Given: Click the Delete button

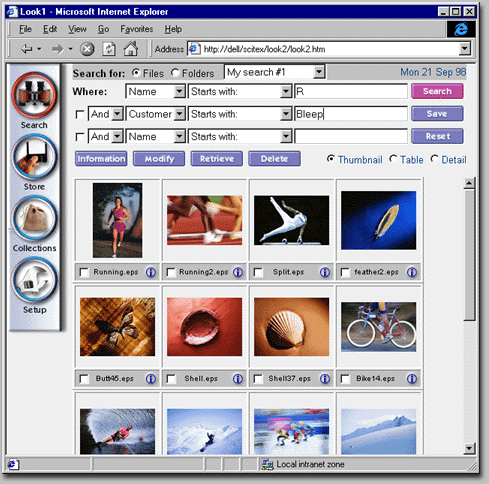Looking at the screenshot, I should (x=274, y=159).
